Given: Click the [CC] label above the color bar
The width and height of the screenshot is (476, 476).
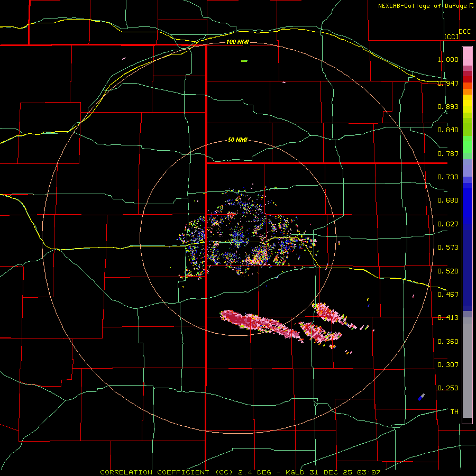Looking at the screenshot, I should click(452, 36).
